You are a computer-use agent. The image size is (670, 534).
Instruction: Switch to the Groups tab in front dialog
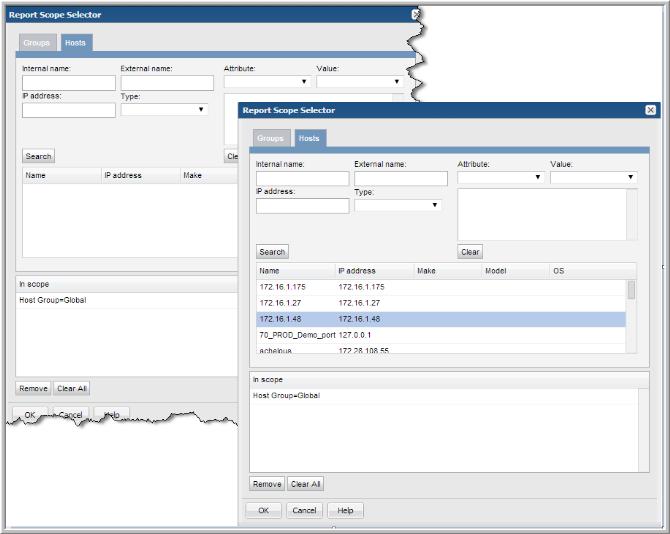click(270, 138)
